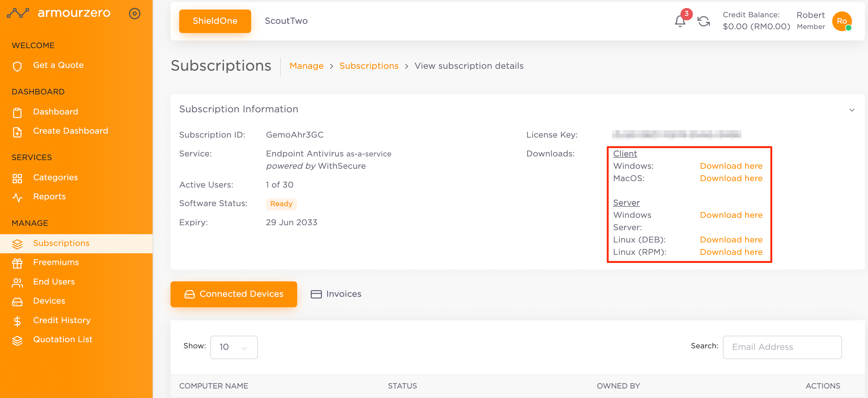Download the Linux (DEB) package

pyautogui.click(x=731, y=240)
